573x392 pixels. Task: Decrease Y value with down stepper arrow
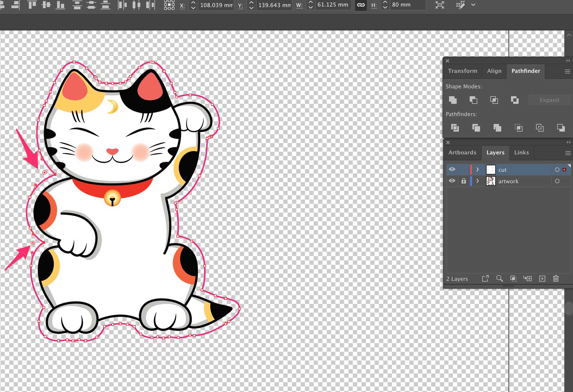pyautogui.click(x=251, y=7)
